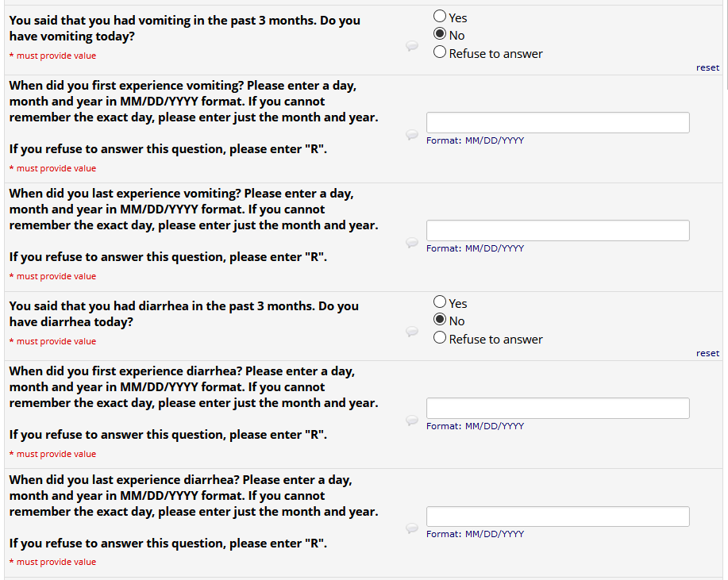The height and width of the screenshot is (580, 728).
Task: Open comment balloon for last vomiting date
Action: [x=412, y=243]
